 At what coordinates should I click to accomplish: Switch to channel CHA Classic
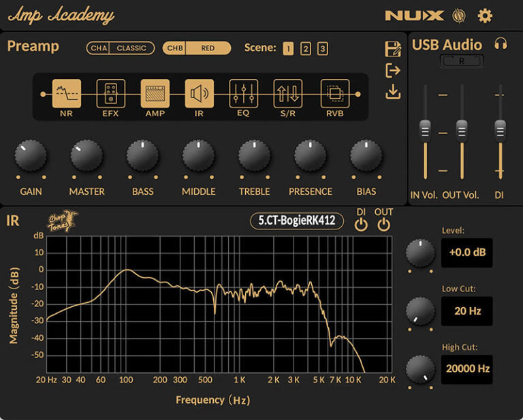tap(121, 48)
